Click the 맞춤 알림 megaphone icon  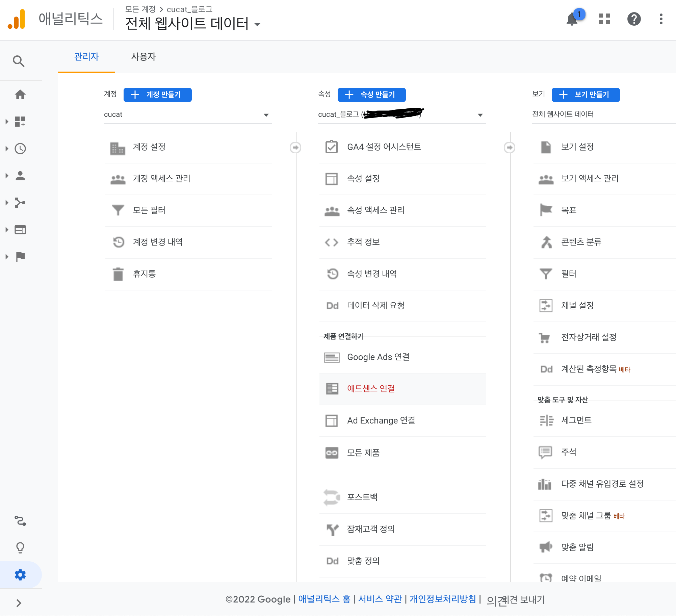(x=546, y=547)
